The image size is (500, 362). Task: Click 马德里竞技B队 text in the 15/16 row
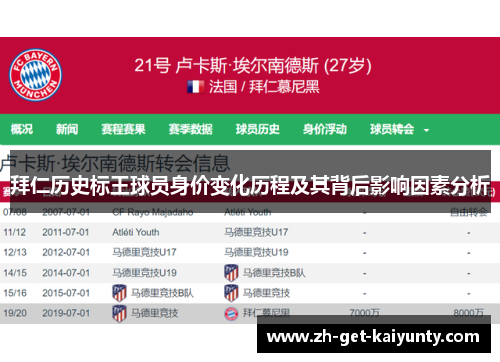pyautogui.click(x=162, y=293)
